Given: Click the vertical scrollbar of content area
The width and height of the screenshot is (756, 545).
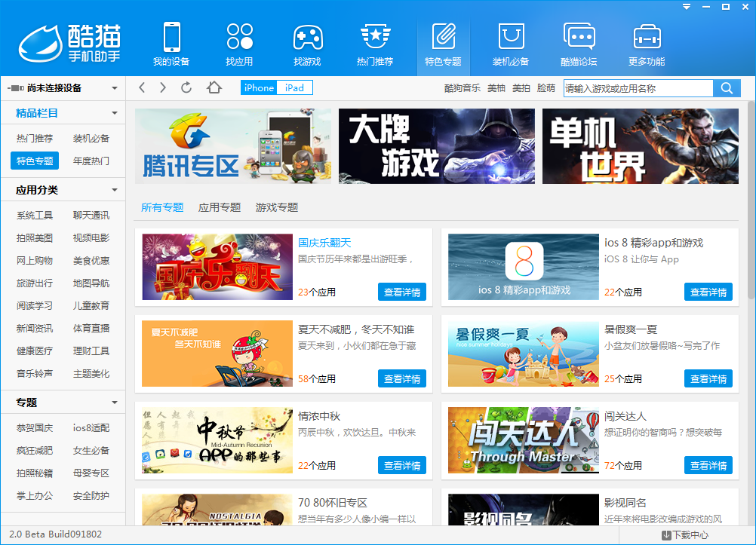Looking at the screenshot, I should 751,200.
